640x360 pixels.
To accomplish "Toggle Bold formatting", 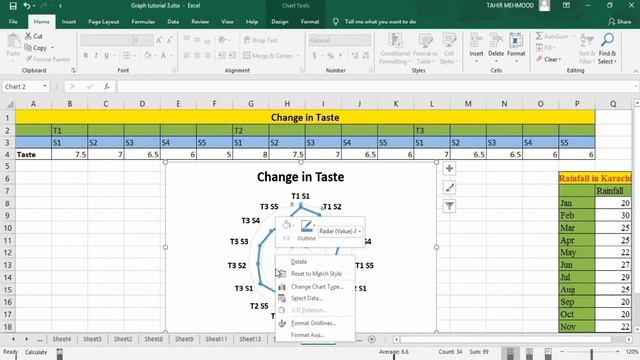I will pos(85,56).
